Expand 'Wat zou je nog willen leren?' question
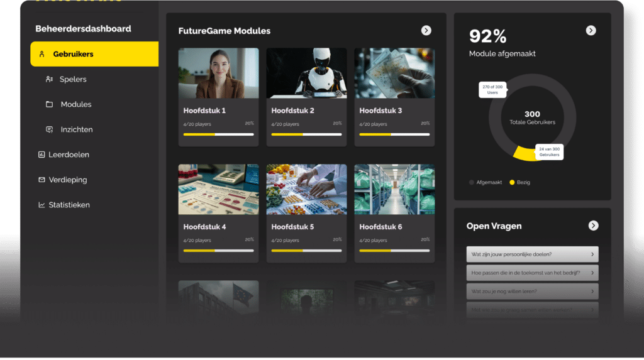The image size is (644, 360). point(532,292)
